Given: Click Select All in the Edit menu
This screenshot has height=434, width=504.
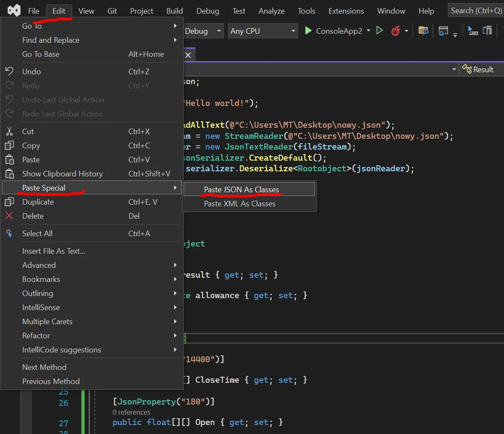Looking at the screenshot, I should [38, 234].
